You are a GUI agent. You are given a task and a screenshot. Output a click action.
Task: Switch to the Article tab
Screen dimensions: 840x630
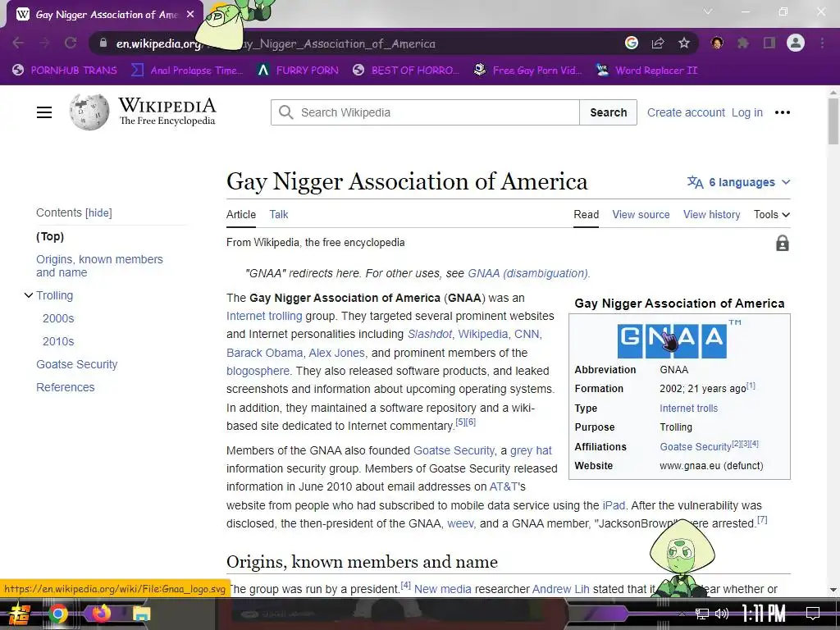(x=241, y=214)
